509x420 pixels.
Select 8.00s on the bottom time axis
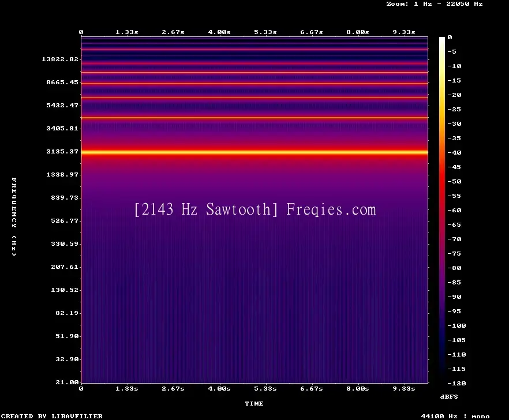pos(357,388)
